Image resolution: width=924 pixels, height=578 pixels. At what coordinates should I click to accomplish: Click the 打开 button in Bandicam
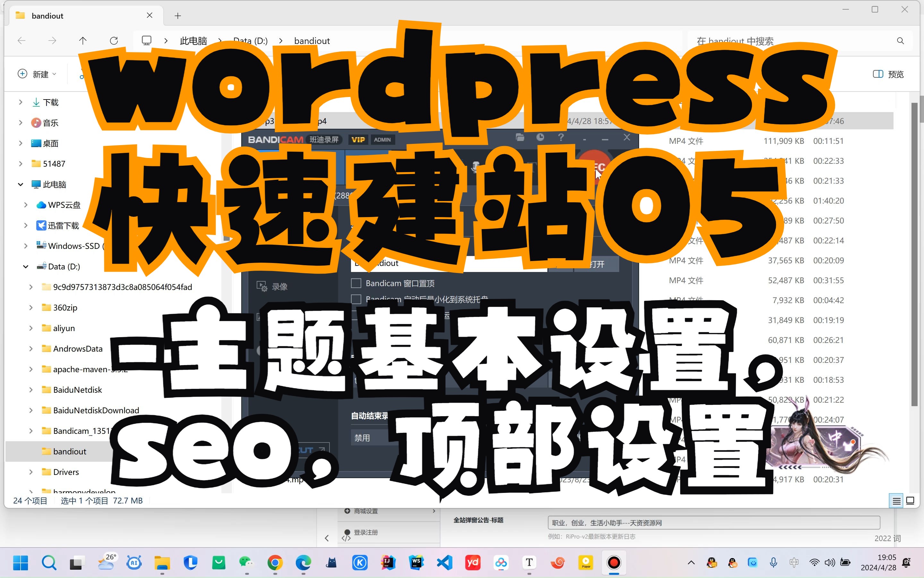597,264
